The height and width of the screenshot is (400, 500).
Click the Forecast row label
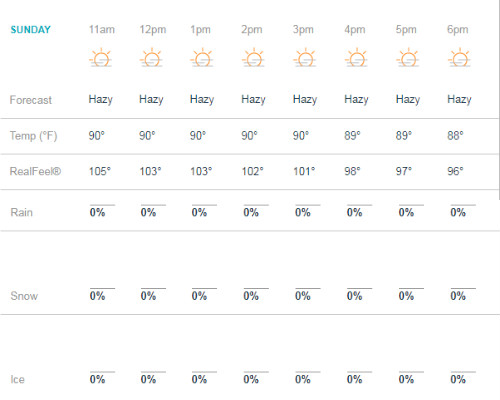click(31, 100)
